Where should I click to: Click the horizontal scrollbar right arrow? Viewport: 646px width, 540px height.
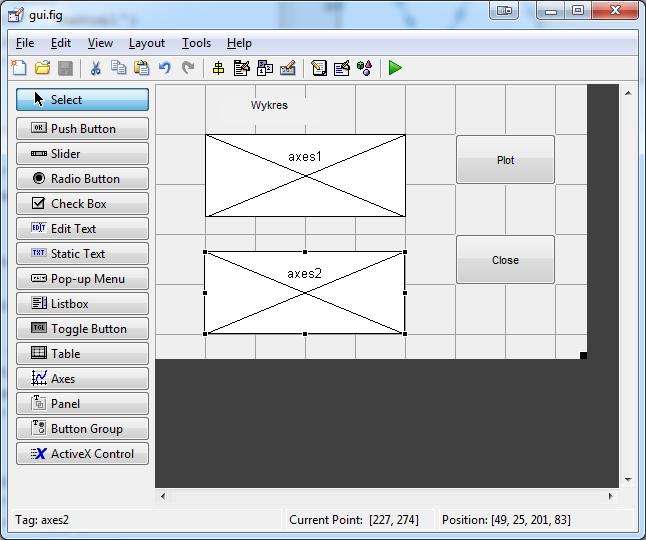coord(611,496)
